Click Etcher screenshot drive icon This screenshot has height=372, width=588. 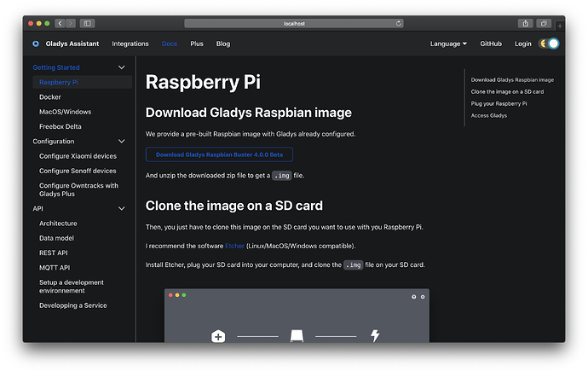point(297,336)
